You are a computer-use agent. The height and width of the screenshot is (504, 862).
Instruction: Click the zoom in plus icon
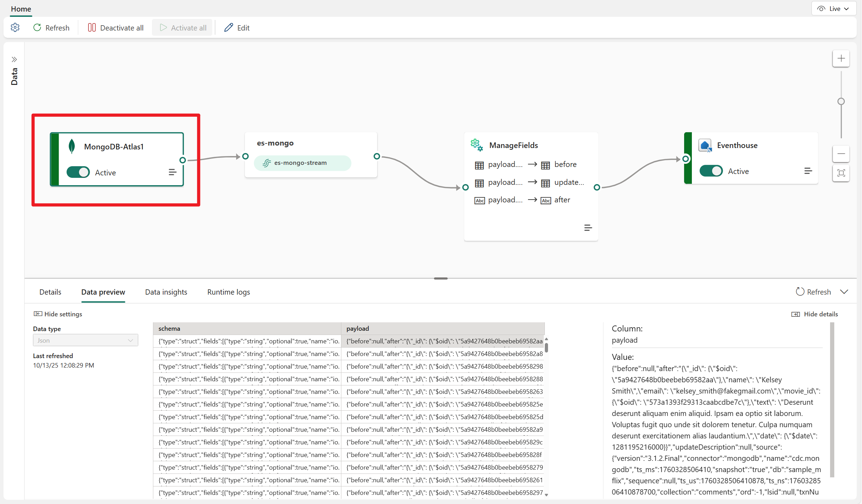(841, 59)
